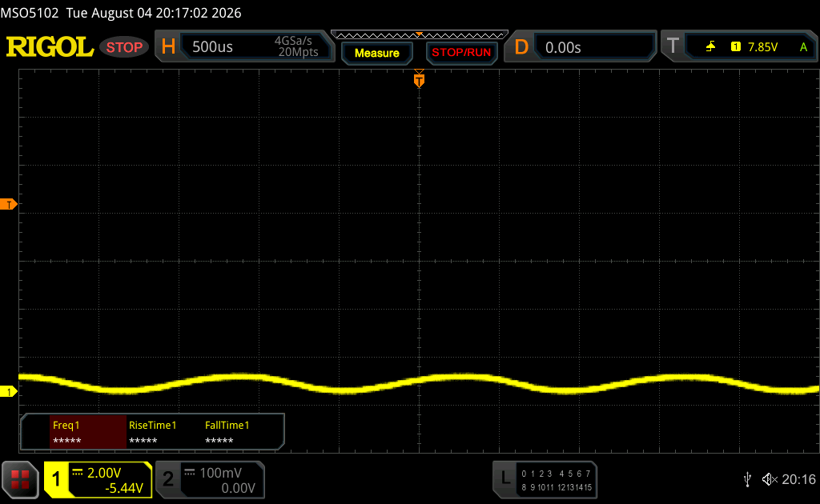Image resolution: width=820 pixels, height=504 pixels.
Task: Enable channel 2 display
Action: [x=168, y=479]
